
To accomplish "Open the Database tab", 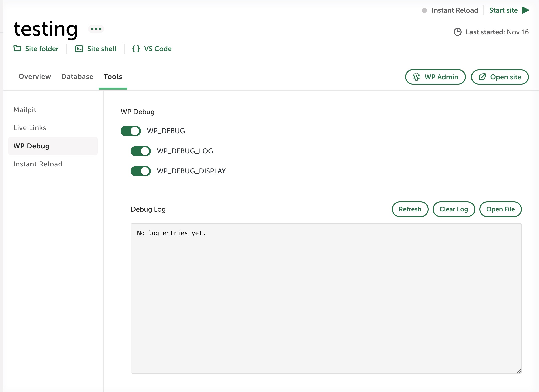I will pos(77,76).
